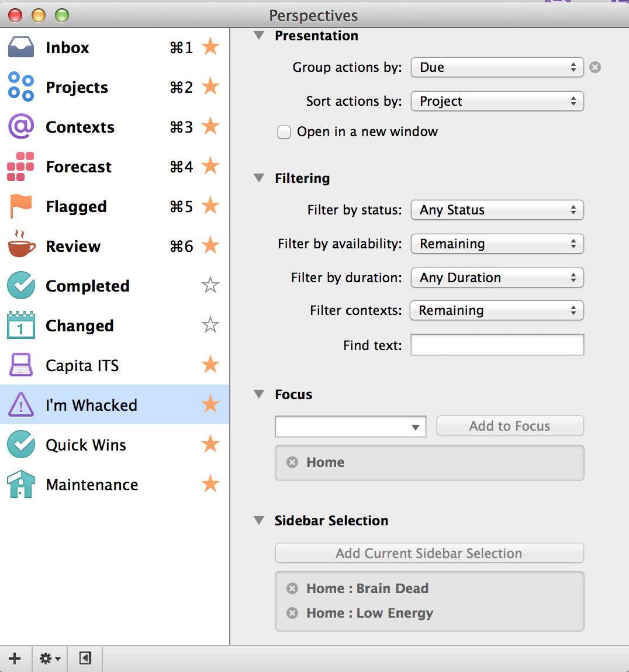Select the Forecast perspective label
629x672 pixels.
[78, 167]
